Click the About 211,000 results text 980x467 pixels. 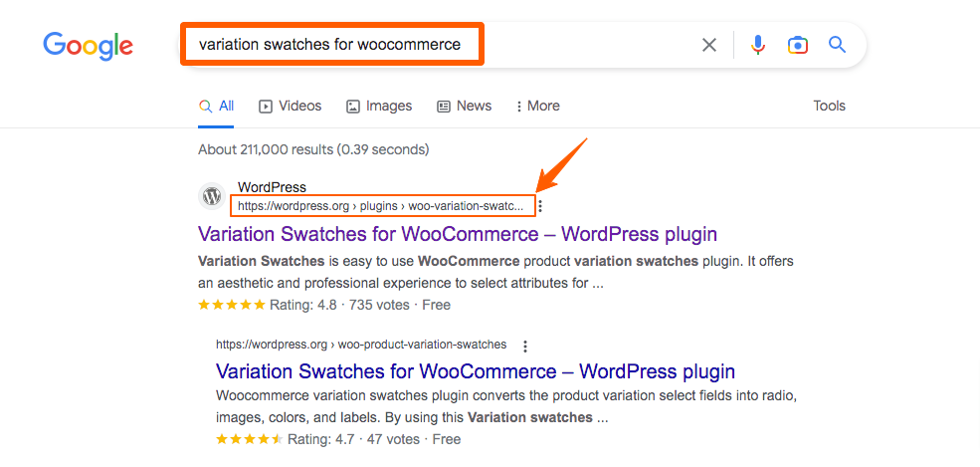click(313, 150)
